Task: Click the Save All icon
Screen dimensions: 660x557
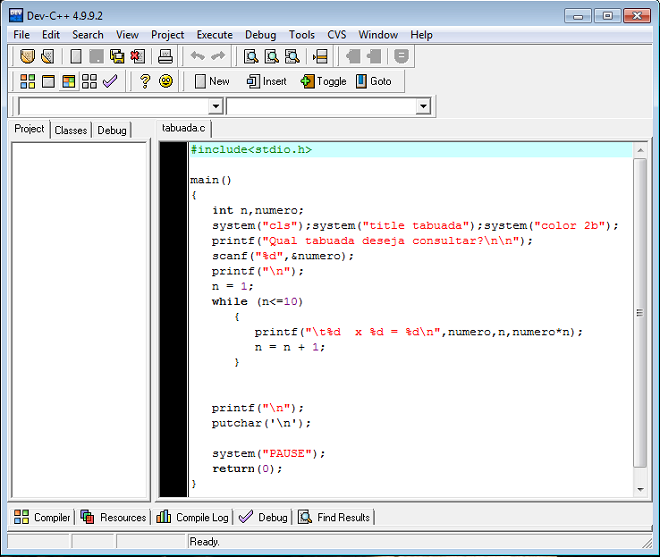Action: (117, 56)
